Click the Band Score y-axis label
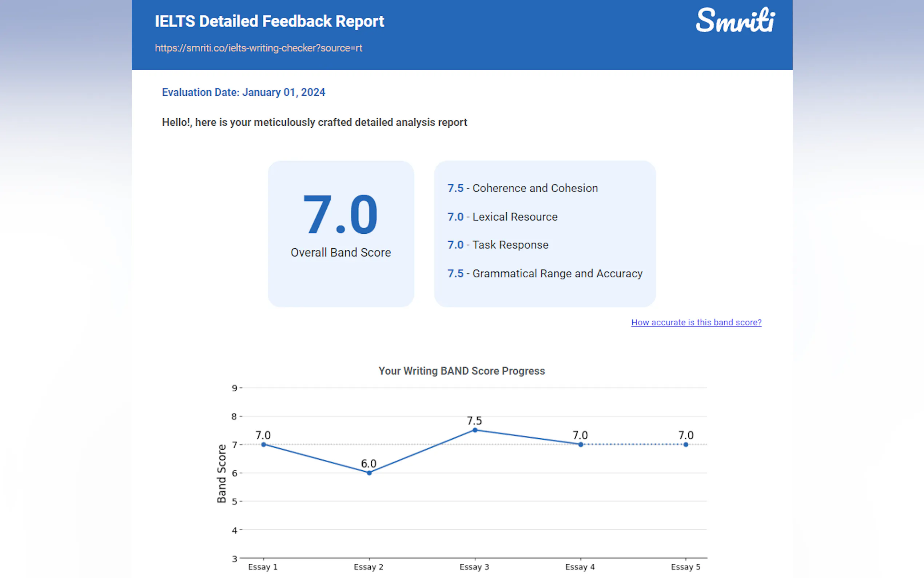Viewport: 924px width, 578px height. click(x=222, y=473)
